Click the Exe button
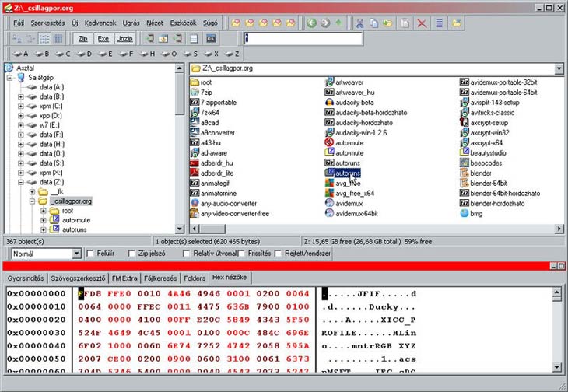 [x=103, y=39]
